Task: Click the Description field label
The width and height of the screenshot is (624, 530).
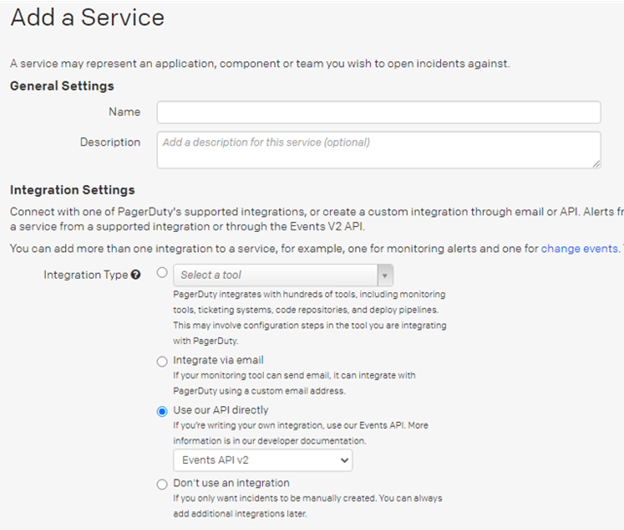Action: (x=110, y=142)
